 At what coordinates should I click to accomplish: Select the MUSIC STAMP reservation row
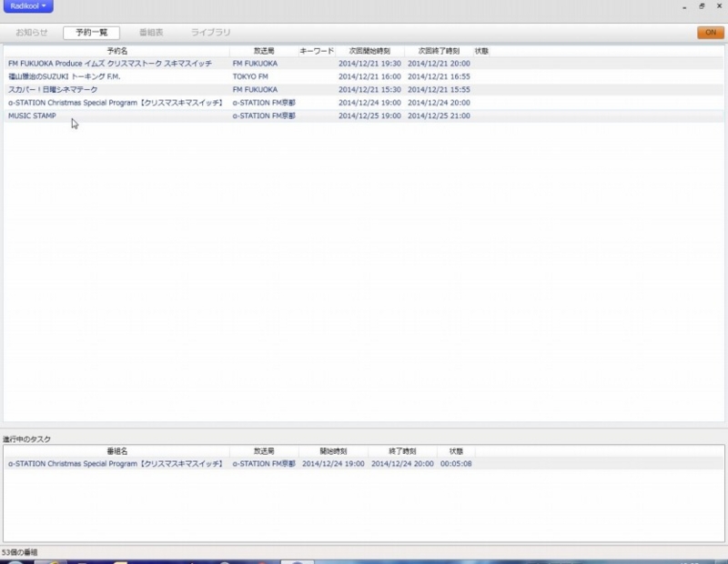point(364,116)
